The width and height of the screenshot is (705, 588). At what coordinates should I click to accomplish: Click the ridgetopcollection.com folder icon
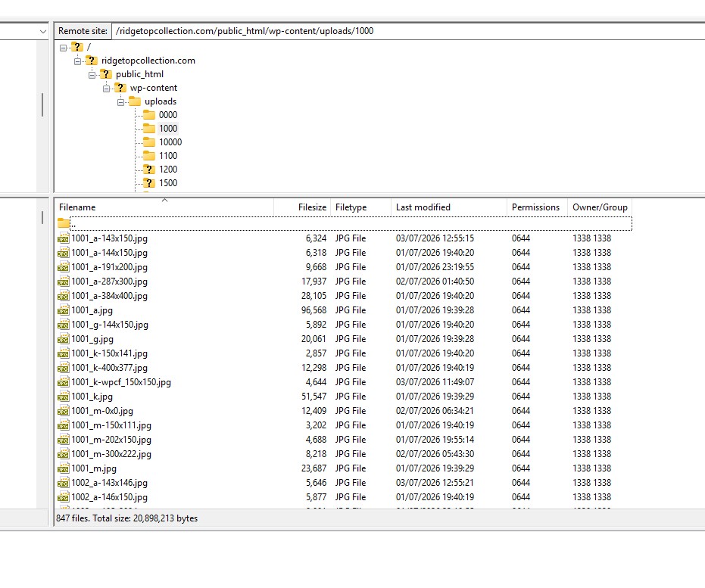[x=92, y=61]
